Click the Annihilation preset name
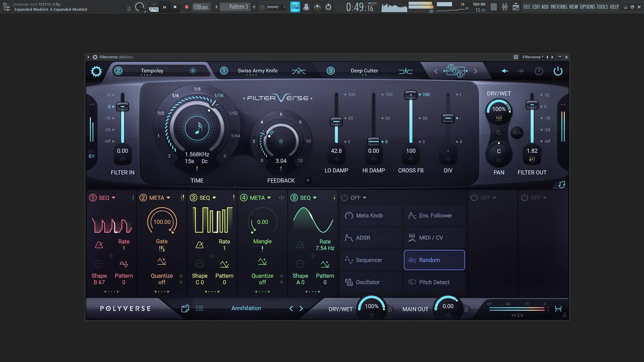The height and width of the screenshot is (362, 644). (246, 308)
